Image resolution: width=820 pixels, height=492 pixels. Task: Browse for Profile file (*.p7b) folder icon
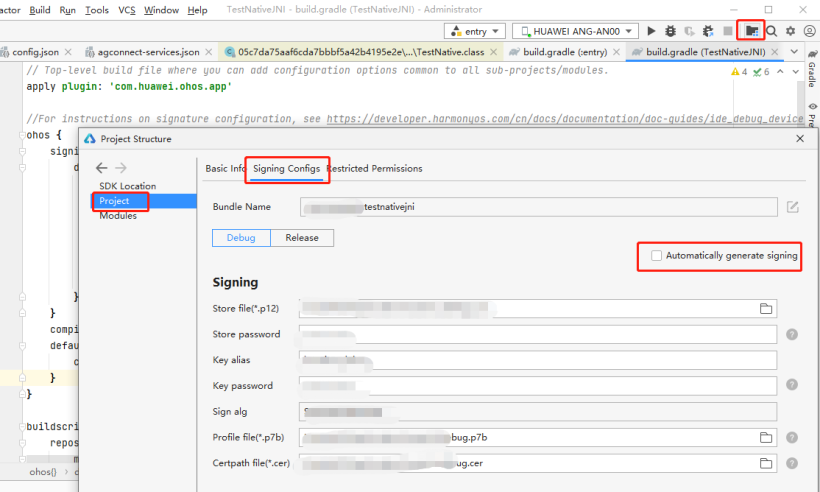coord(766,438)
